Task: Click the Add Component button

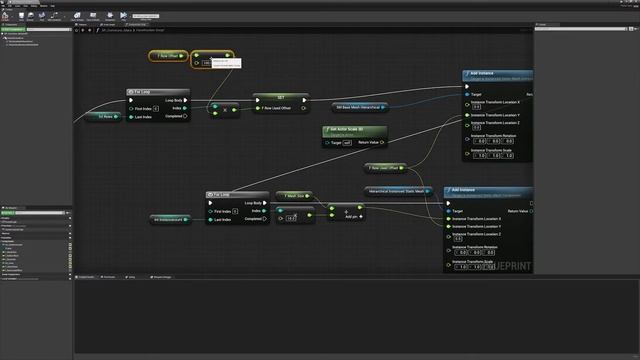Action: (x=13, y=29)
